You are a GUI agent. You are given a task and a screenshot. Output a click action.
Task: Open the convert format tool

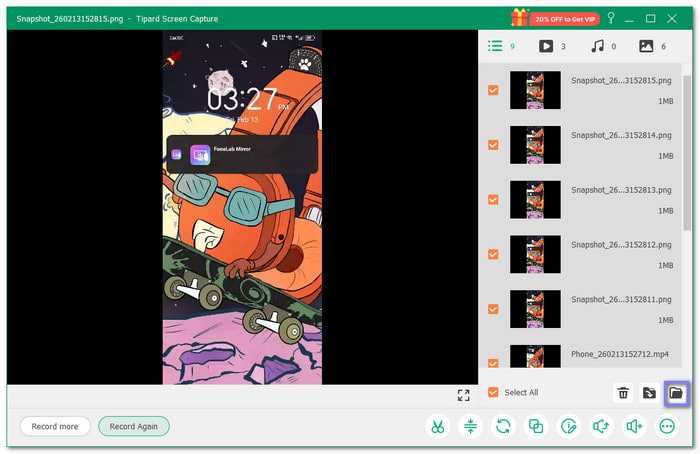503,426
